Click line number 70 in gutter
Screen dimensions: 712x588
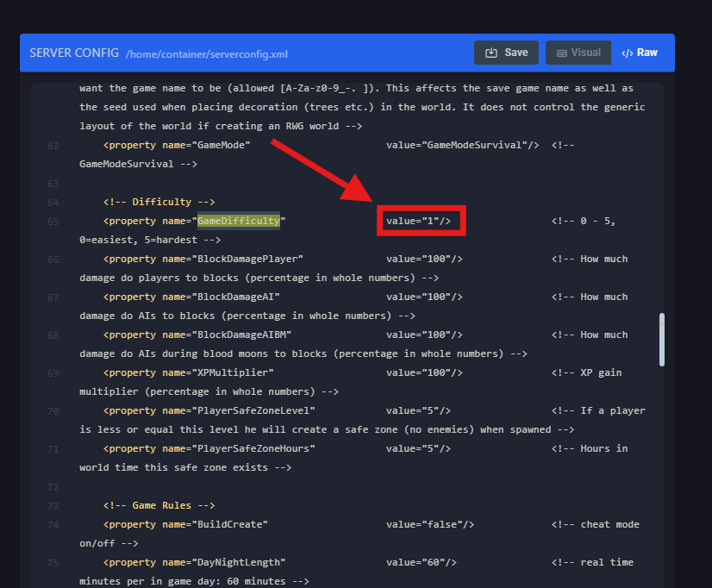53,411
